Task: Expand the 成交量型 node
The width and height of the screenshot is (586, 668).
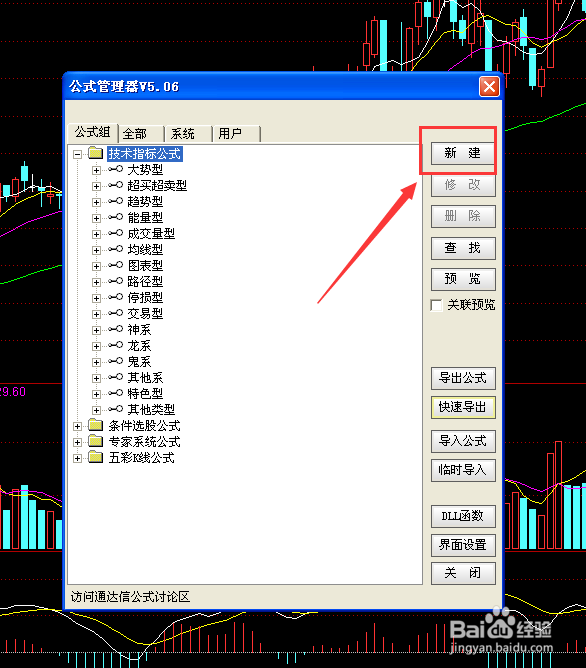Action: coord(96,234)
